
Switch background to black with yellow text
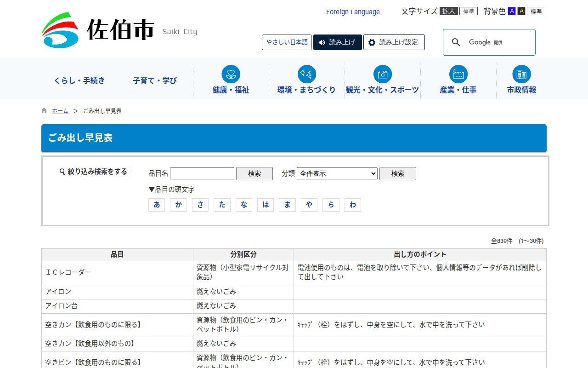click(521, 11)
